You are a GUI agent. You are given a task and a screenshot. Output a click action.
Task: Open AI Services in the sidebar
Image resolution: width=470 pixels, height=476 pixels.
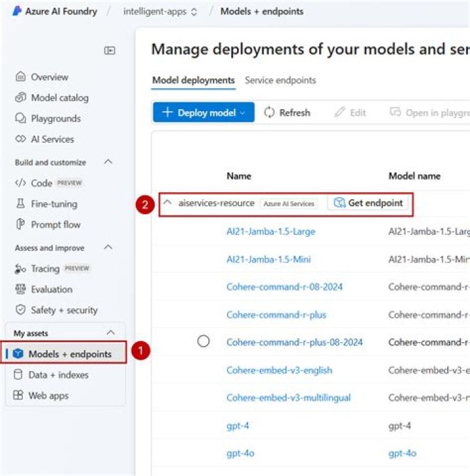(52, 139)
